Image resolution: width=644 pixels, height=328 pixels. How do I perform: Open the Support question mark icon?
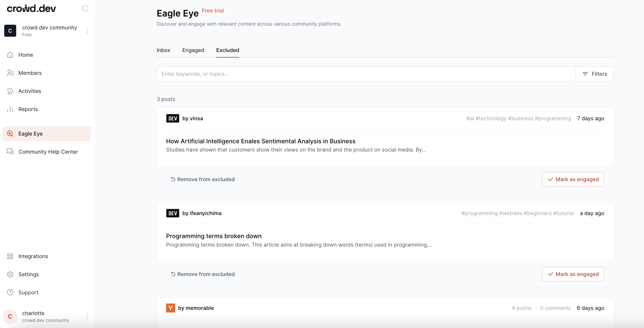[x=10, y=292]
